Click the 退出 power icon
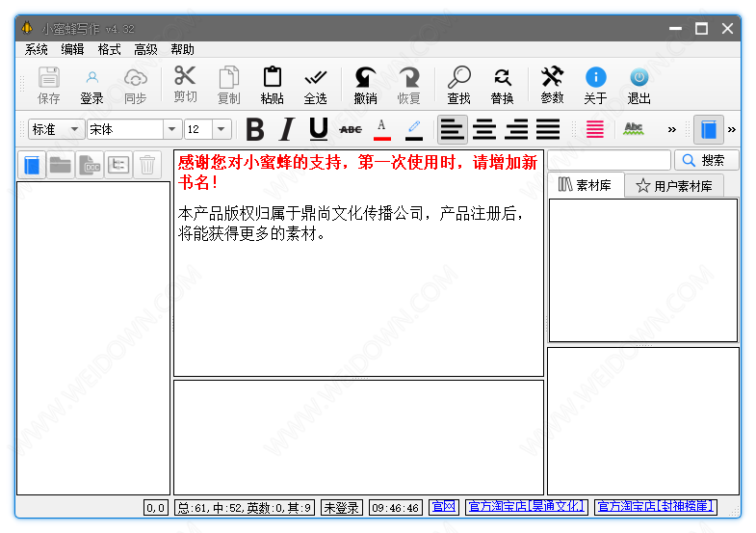The height and width of the screenshot is (533, 756). pyautogui.click(x=639, y=86)
